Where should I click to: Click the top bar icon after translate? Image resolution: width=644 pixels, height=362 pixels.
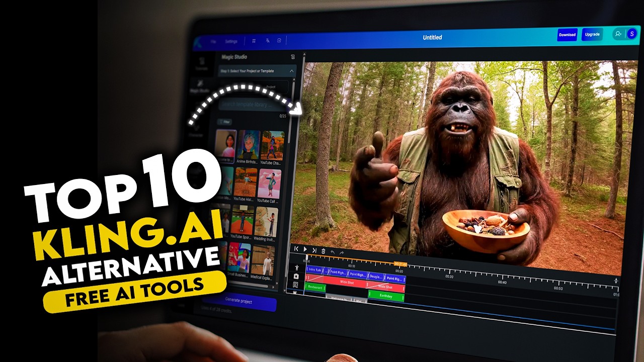click(x=279, y=40)
